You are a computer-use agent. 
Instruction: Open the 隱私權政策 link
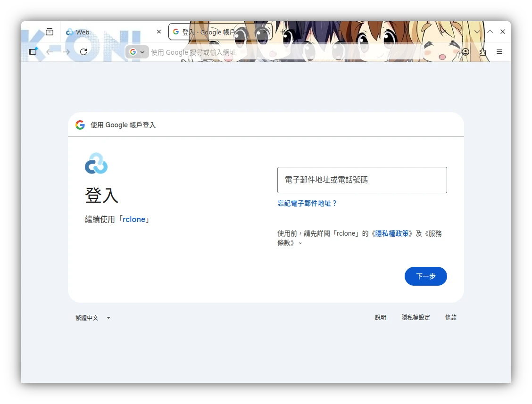point(392,233)
